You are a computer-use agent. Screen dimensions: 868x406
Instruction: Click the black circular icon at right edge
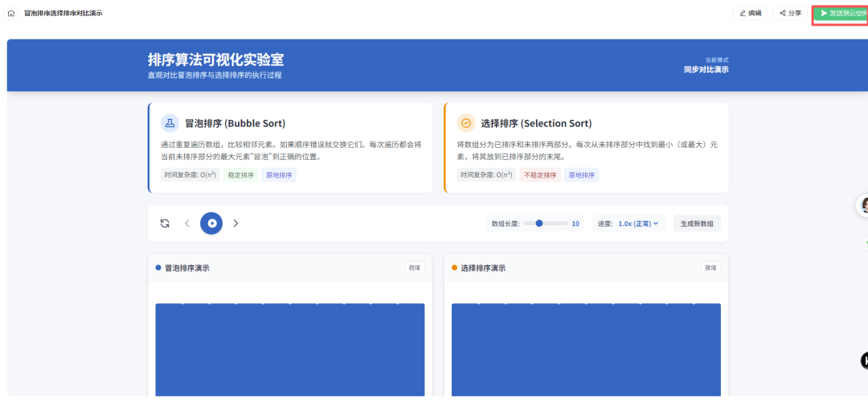[865, 361]
